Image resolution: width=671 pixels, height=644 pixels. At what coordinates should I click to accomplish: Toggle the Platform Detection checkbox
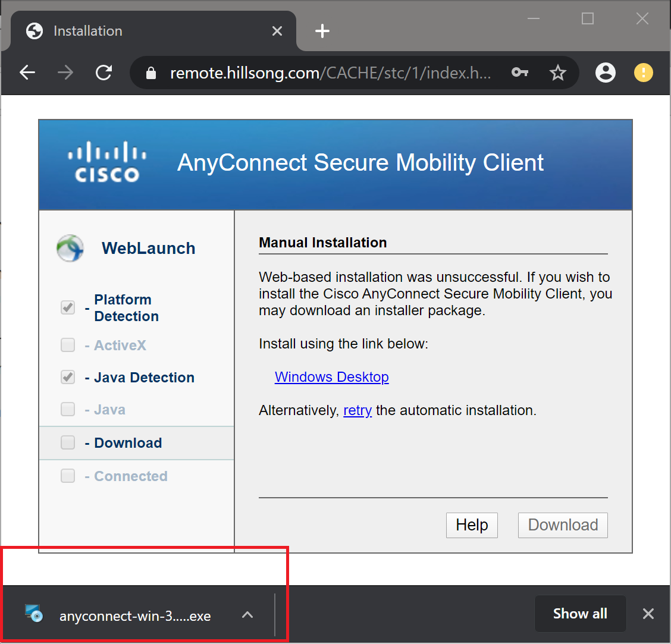[x=68, y=307]
